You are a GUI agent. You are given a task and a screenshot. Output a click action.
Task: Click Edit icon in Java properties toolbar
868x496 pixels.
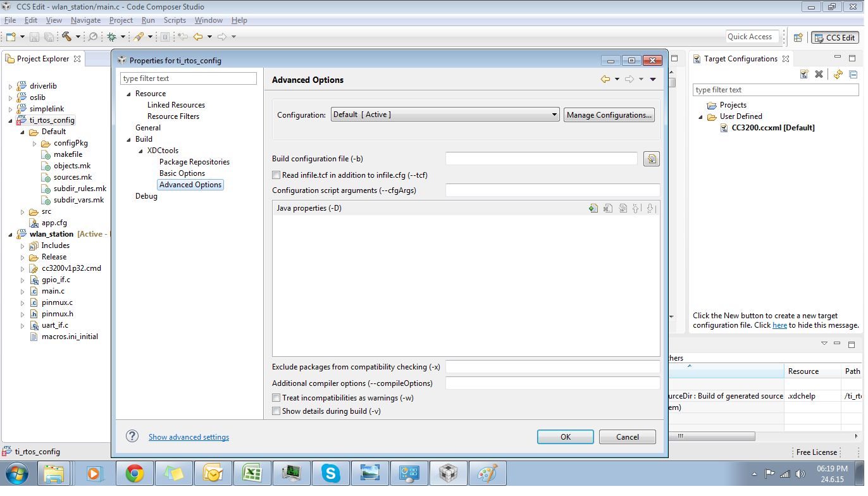[x=623, y=208]
